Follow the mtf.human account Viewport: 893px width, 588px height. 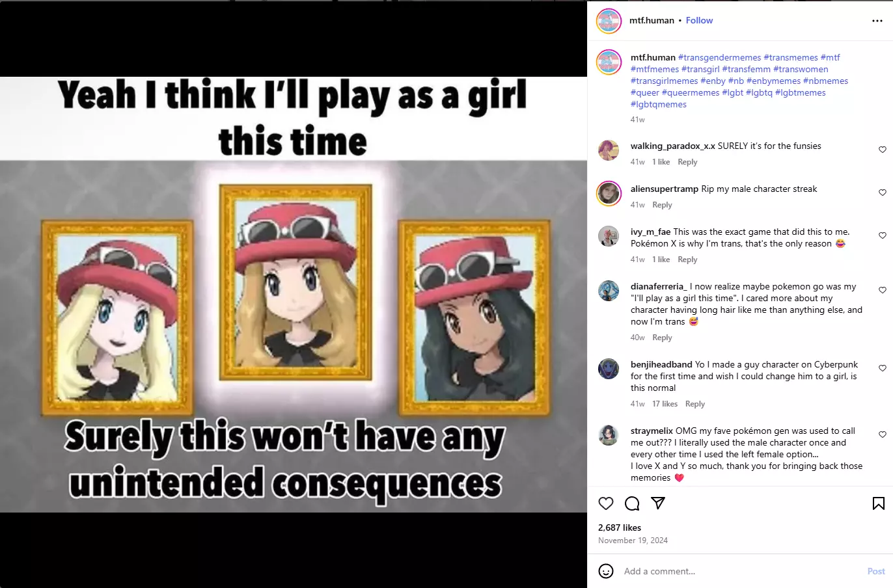click(x=699, y=20)
